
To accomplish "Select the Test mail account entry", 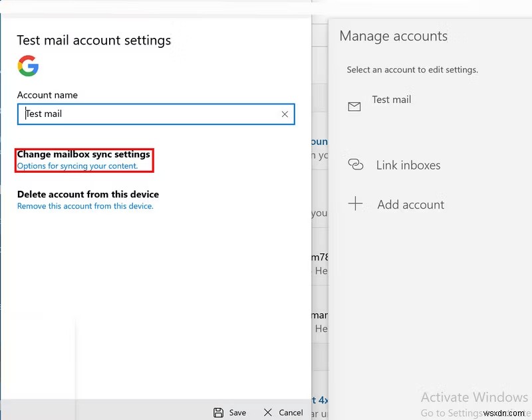I will point(391,99).
